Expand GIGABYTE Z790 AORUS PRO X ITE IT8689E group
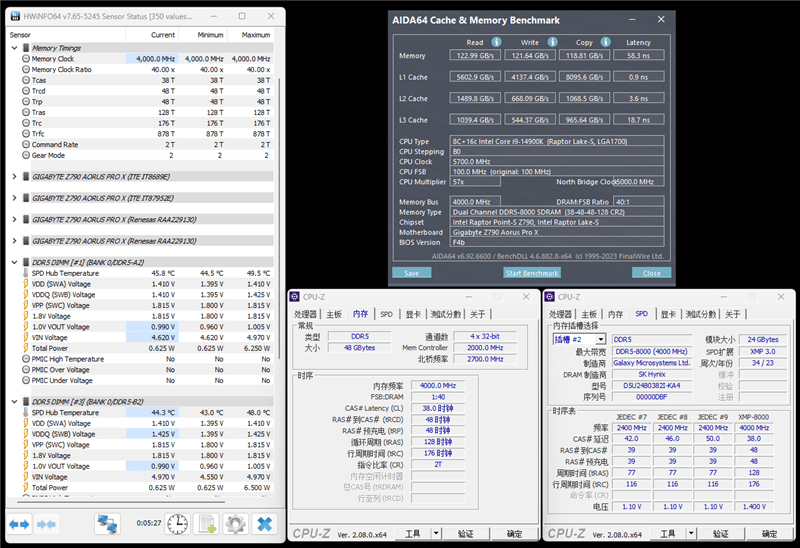This screenshot has height=548, width=800. (14, 177)
